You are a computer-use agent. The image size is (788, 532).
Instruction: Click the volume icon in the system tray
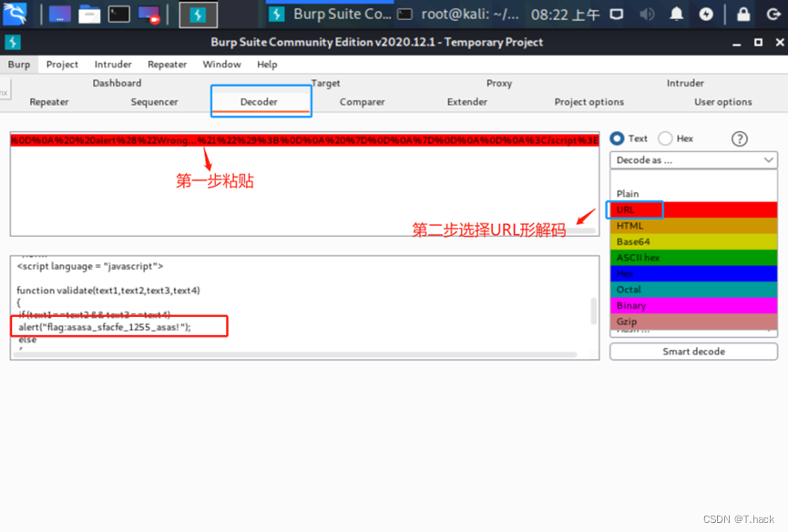tap(647, 13)
